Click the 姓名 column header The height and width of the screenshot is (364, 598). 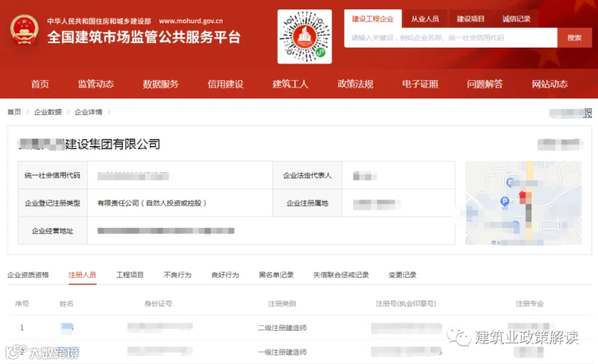[66, 304]
